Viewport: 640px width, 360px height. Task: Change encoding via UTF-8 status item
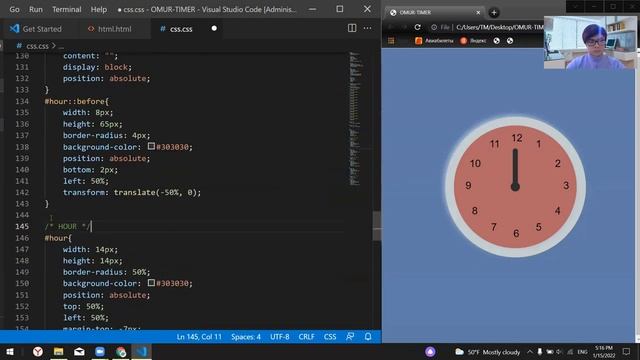point(280,337)
